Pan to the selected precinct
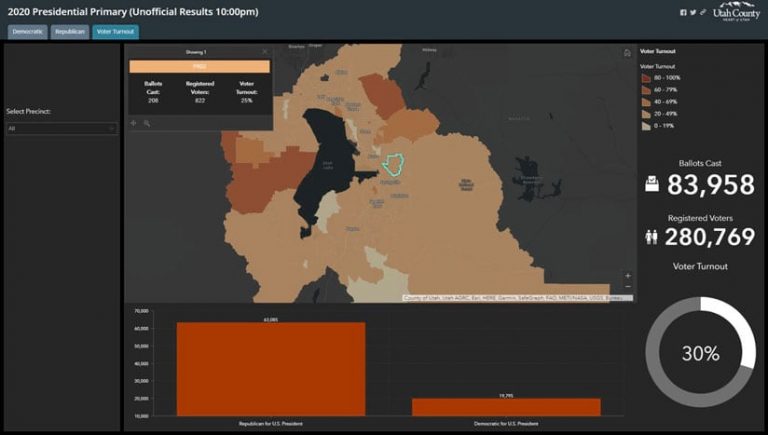 (133, 123)
